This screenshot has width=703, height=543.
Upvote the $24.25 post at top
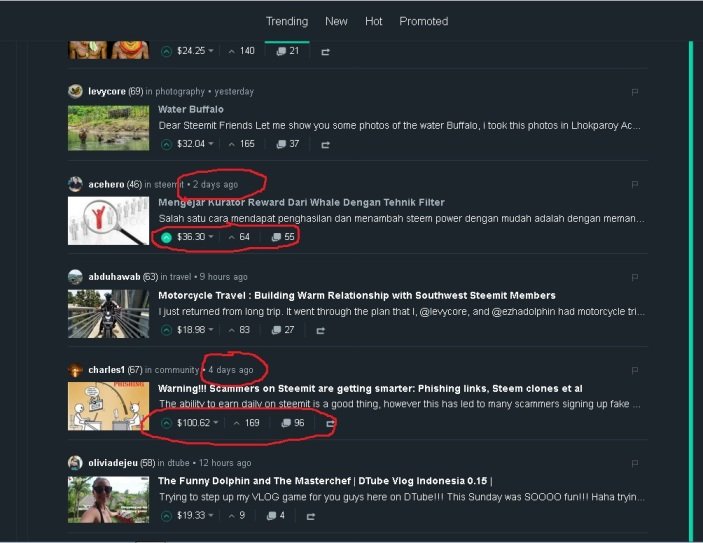pyautogui.click(x=166, y=52)
